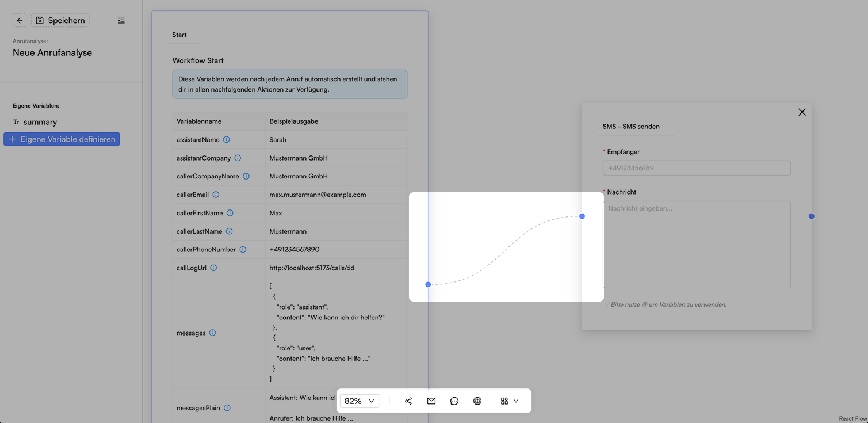
Task: Click info icon next to assistantName
Action: coord(227,140)
